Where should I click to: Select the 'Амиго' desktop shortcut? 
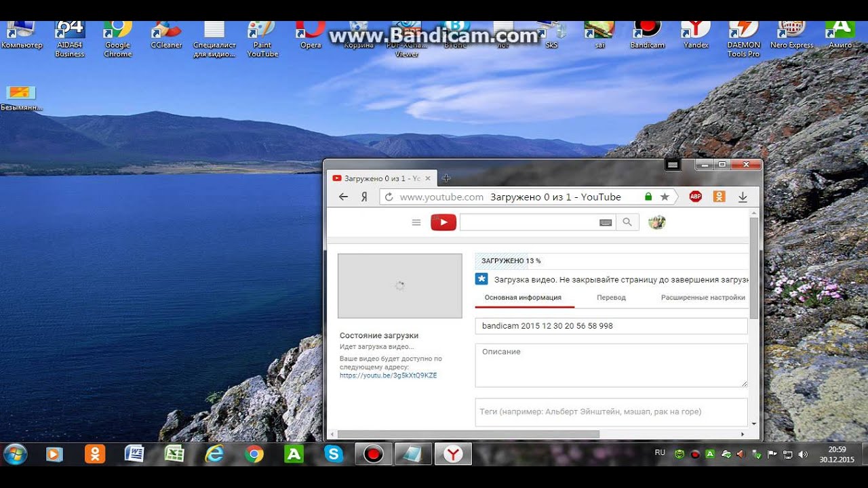click(840, 35)
